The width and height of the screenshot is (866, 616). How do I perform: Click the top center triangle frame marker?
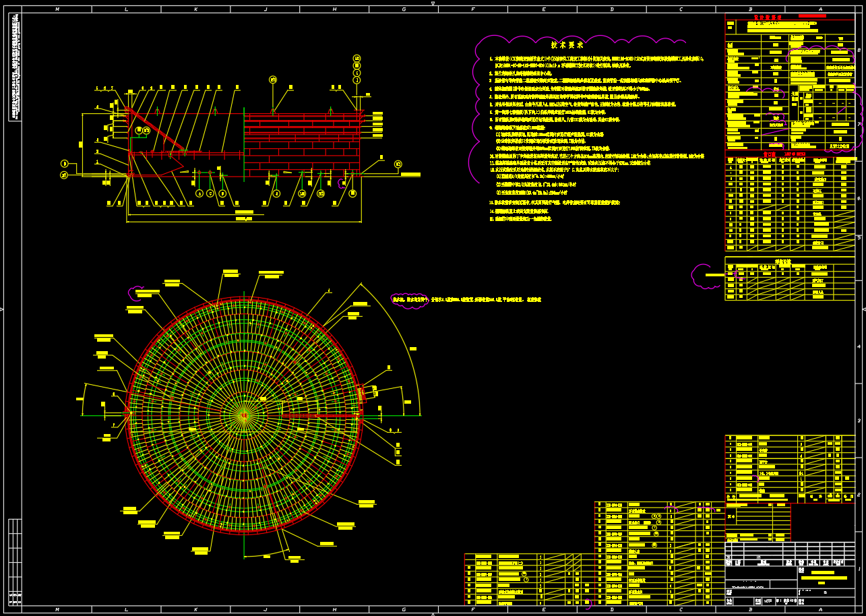pos(433,3)
